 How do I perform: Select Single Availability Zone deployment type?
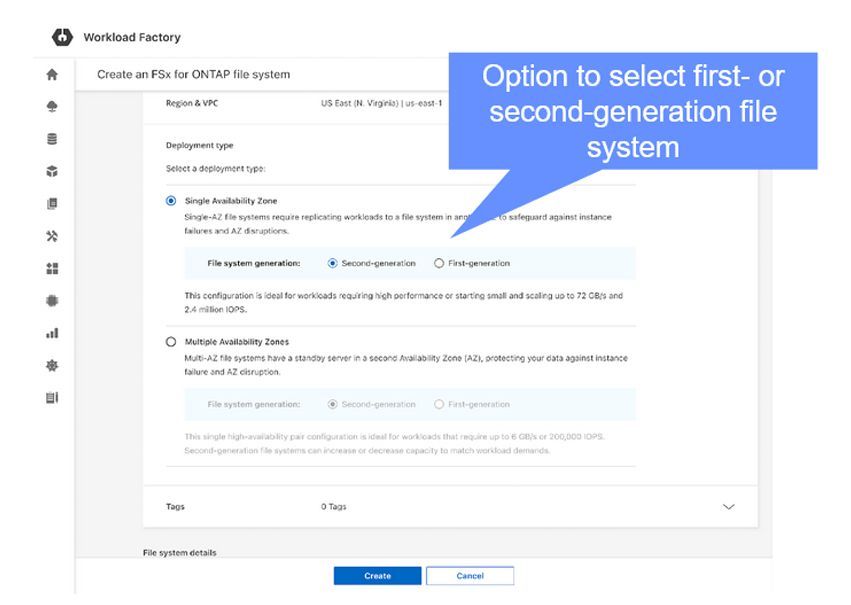tap(171, 201)
